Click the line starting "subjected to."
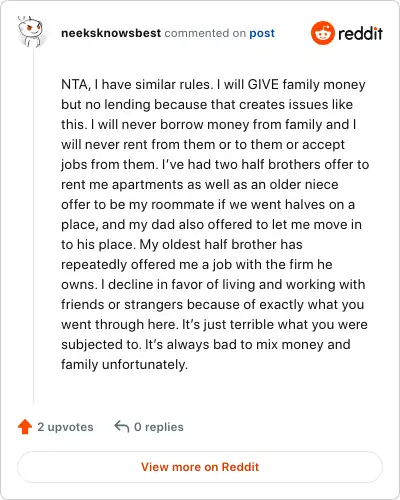This screenshot has width=400, height=500. pyautogui.click(x=206, y=344)
